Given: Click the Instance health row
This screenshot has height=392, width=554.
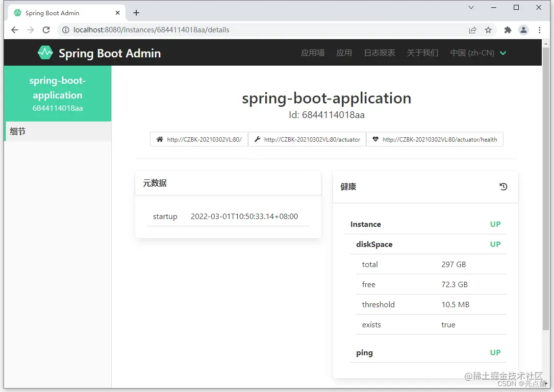Looking at the screenshot, I should (426, 224).
